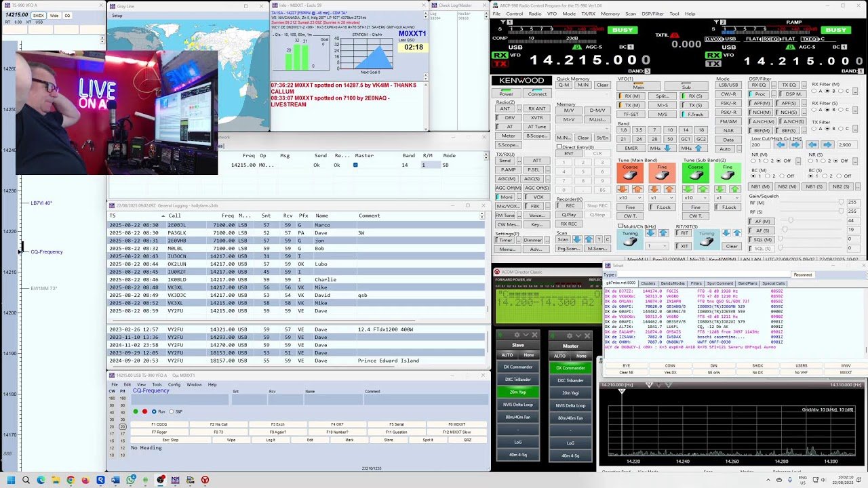Select 20m Yagi on Master antenna panel
Image resolution: width=868 pixels, height=488 pixels.
pos(570,392)
